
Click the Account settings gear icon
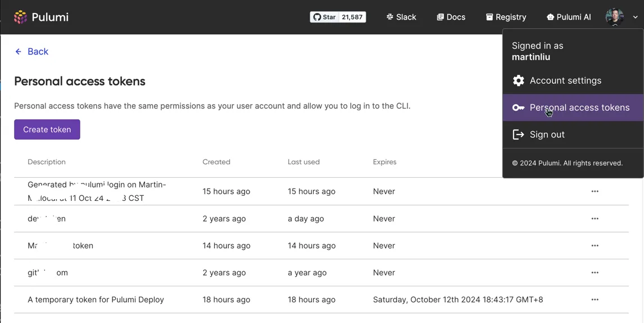518,80
